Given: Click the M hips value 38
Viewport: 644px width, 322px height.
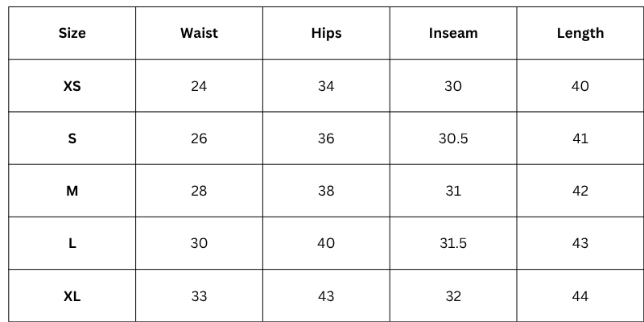Looking at the screenshot, I should tap(326, 191).
